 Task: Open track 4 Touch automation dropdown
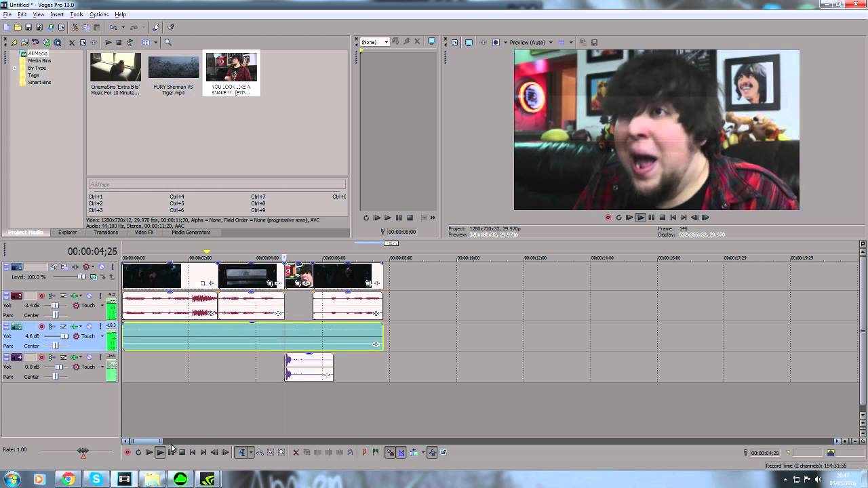coord(102,367)
